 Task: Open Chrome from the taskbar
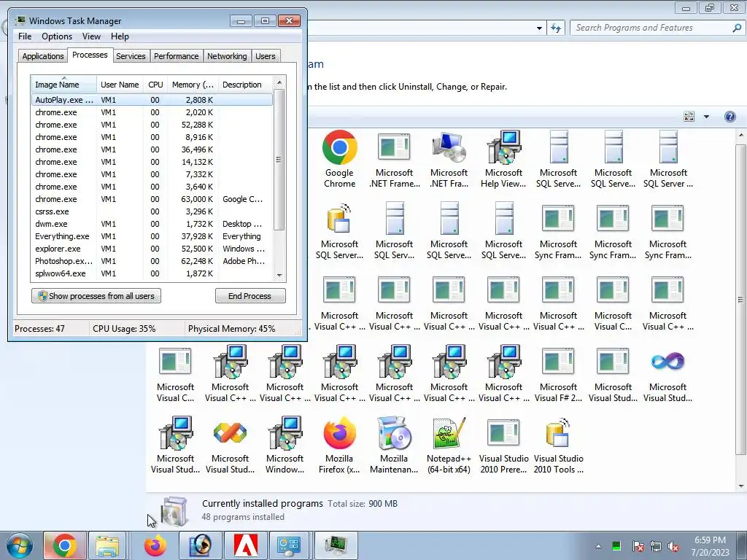click(x=65, y=545)
